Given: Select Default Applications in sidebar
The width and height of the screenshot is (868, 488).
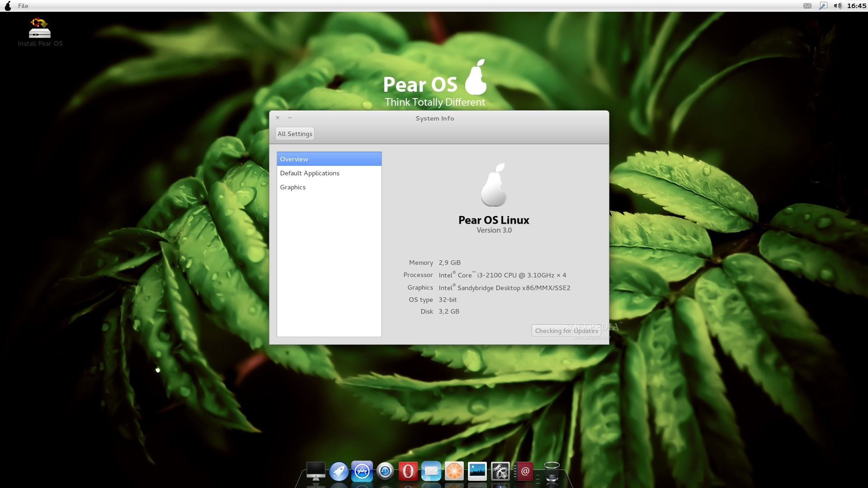Looking at the screenshot, I should 329,173.
